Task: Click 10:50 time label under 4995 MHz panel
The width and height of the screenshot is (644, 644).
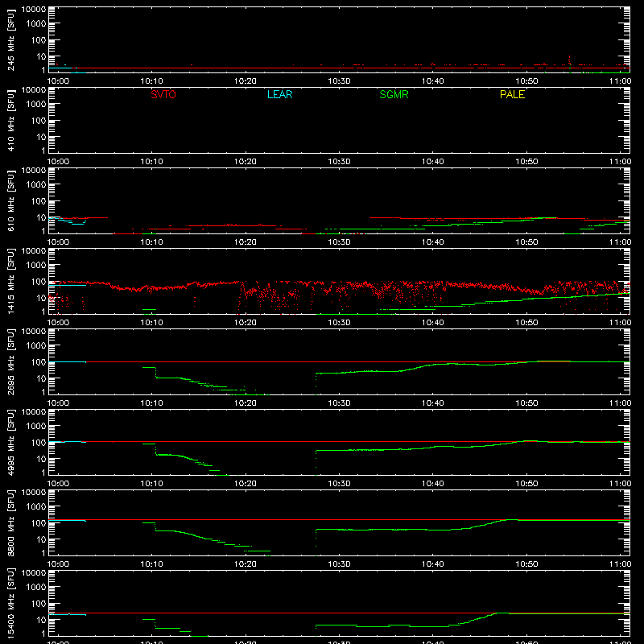Action: point(526,484)
